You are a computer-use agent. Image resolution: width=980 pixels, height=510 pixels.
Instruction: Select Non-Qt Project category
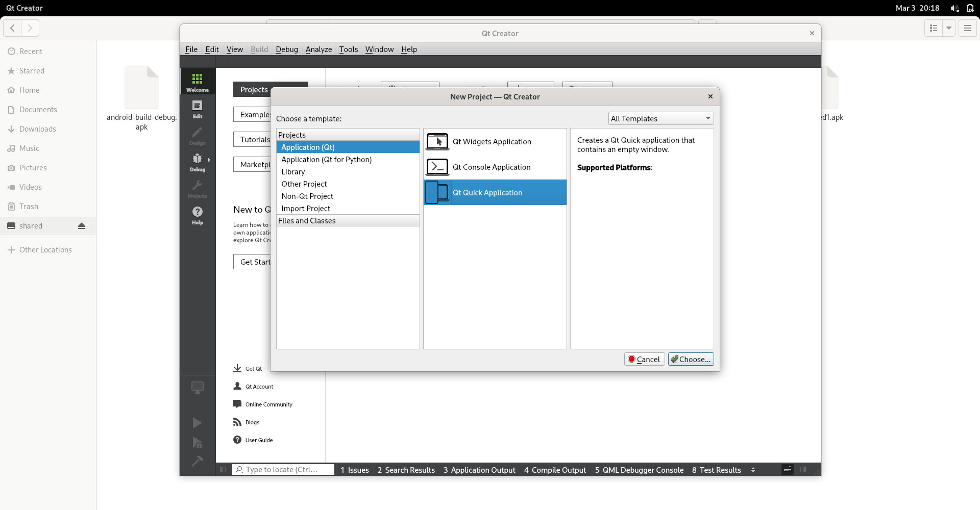click(x=348, y=196)
